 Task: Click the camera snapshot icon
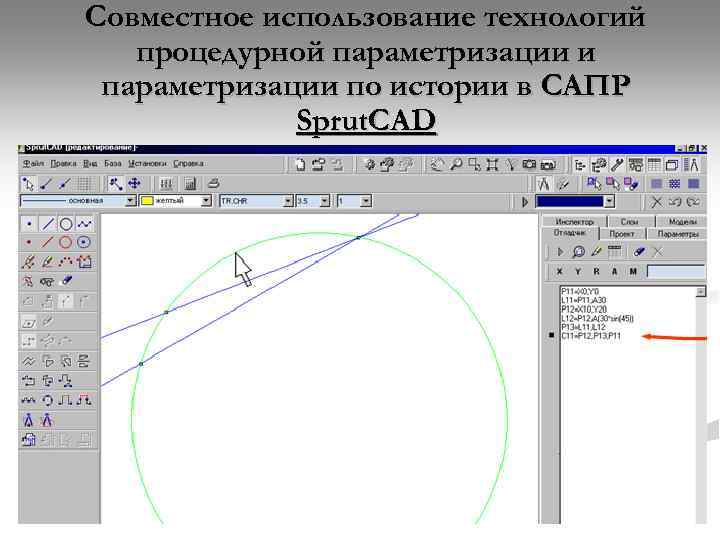click(x=529, y=164)
